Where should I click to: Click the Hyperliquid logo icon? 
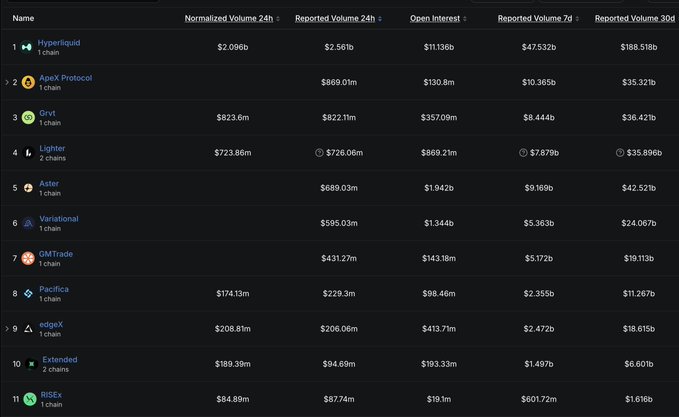(x=27, y=47)
